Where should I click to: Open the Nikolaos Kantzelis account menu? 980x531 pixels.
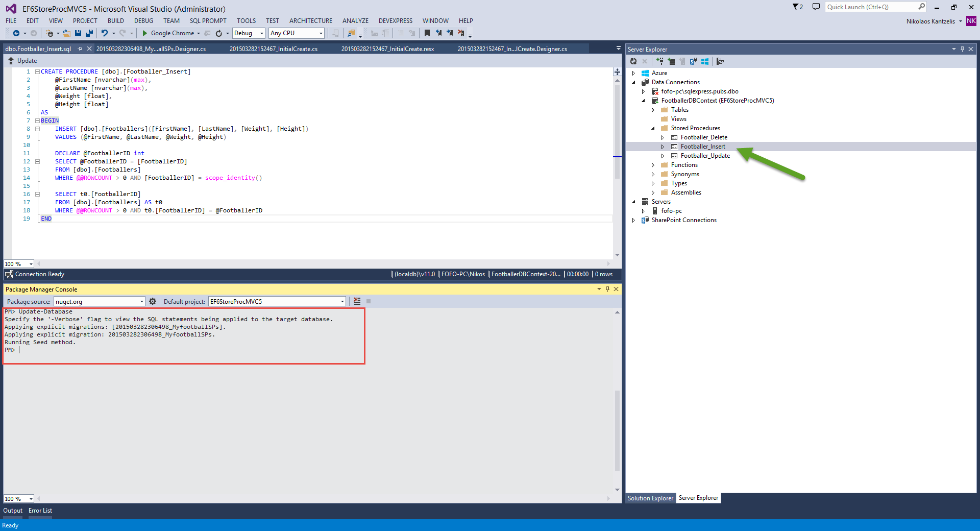[x=934, y=21]
